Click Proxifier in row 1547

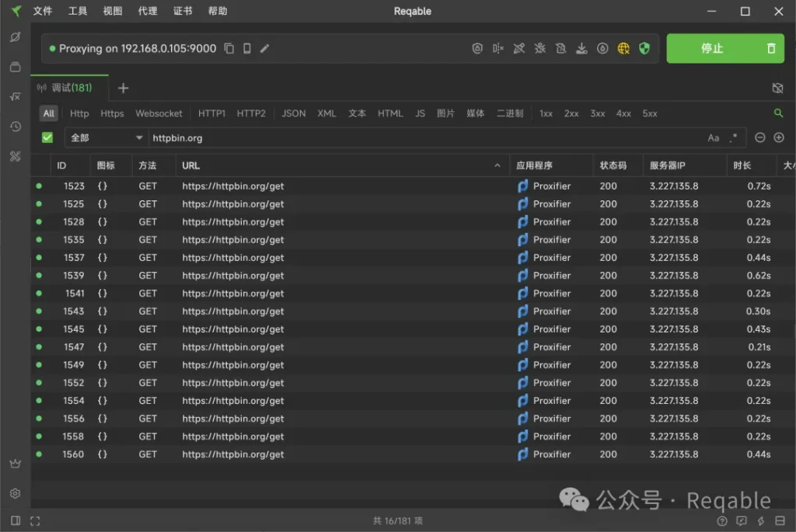click(x=552, y=347)
